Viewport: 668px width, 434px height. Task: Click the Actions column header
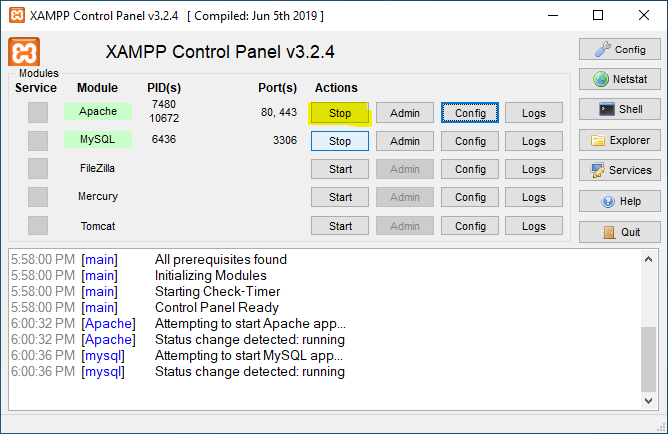336,88
